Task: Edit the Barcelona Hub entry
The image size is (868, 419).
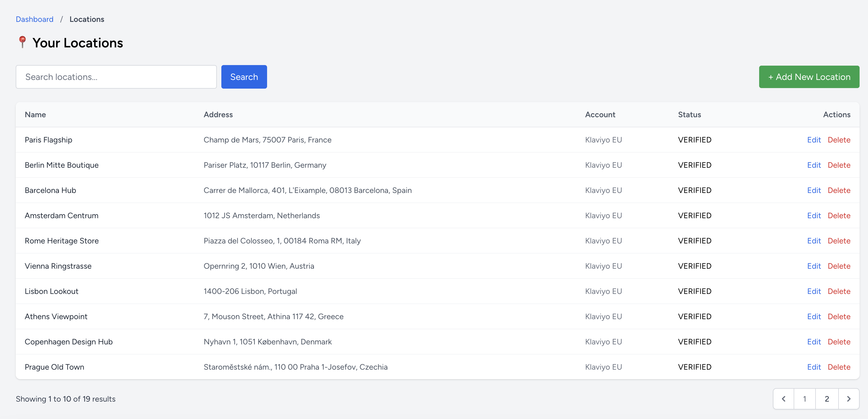Action: [x=814, y=190]
